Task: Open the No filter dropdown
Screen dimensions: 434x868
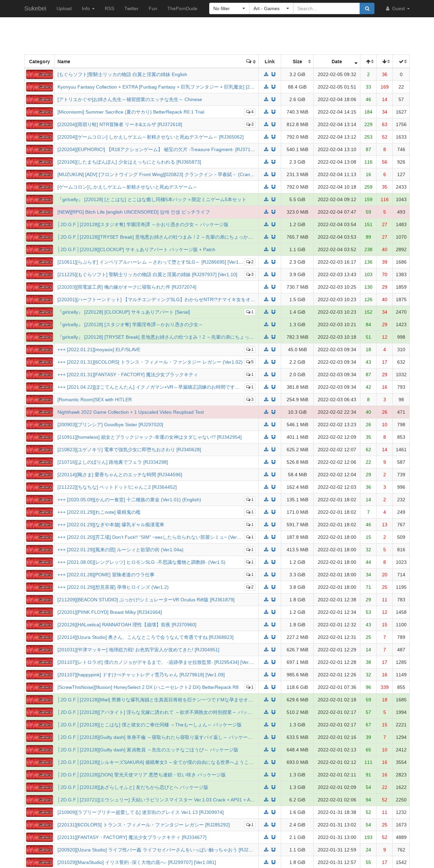Action: pyautogui.click(x=229, y=8)
